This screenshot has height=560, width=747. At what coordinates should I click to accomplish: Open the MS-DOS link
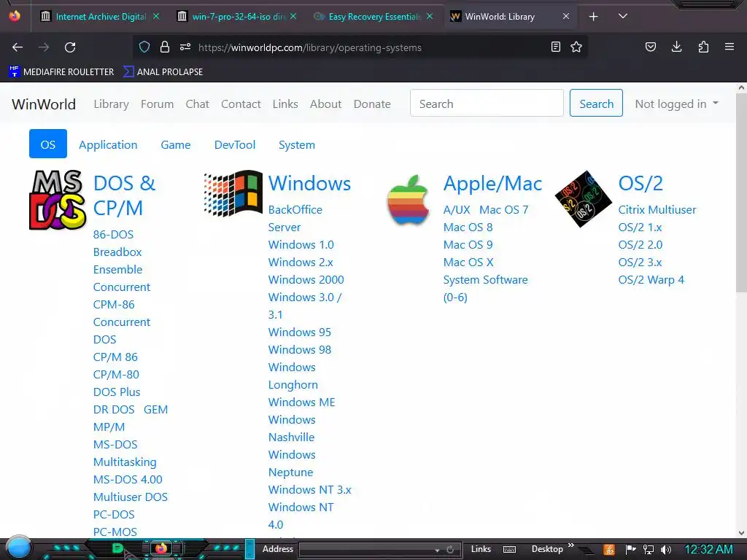115,444
